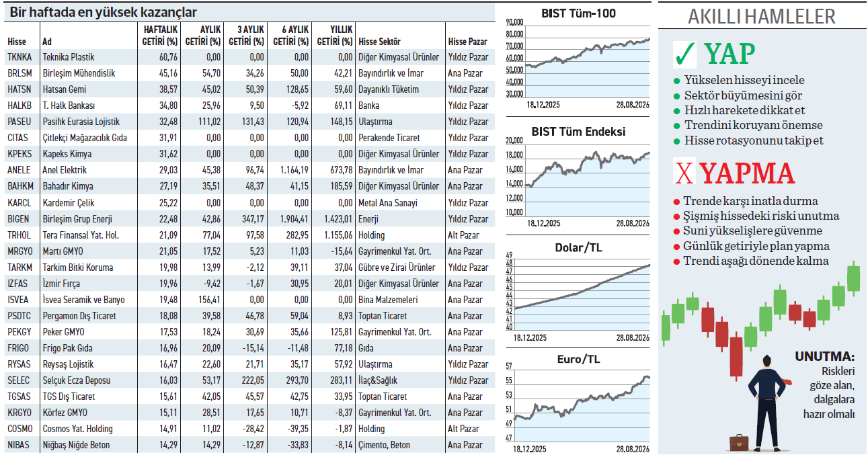
Task: Click the 3 AYLIK GETİRİ (%) column header
Action: [x=245, y=36]
